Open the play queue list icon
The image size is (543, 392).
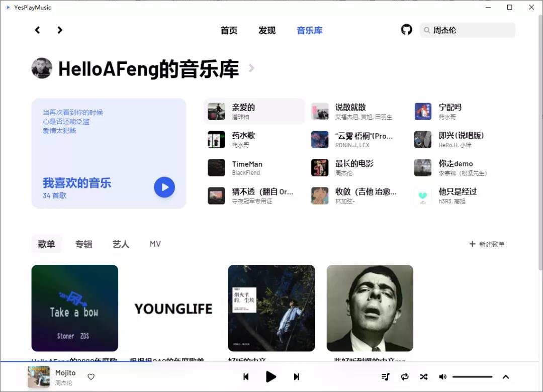[x=386, y=377]
